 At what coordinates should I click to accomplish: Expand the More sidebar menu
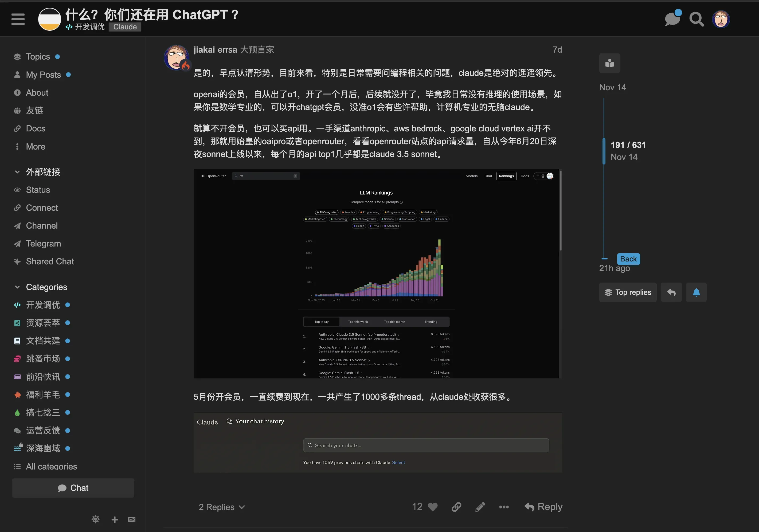pyautogui.click(x=36, y=146)
